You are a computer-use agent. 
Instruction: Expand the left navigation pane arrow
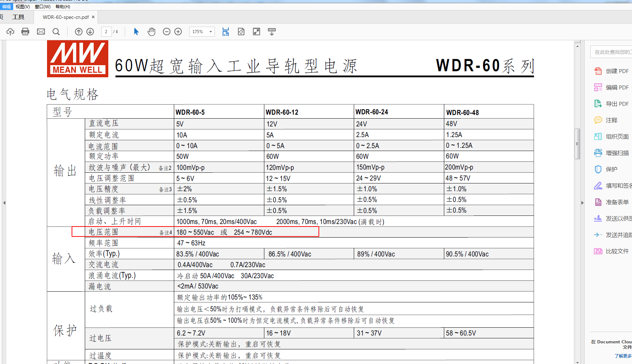click(x=4, y=203)
